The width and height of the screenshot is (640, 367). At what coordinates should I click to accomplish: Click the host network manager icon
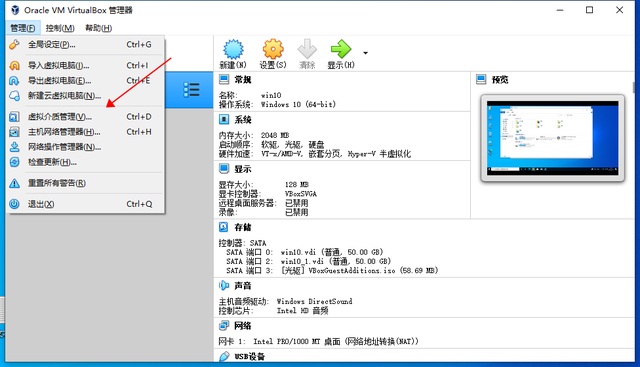click(x=14, y=132)
